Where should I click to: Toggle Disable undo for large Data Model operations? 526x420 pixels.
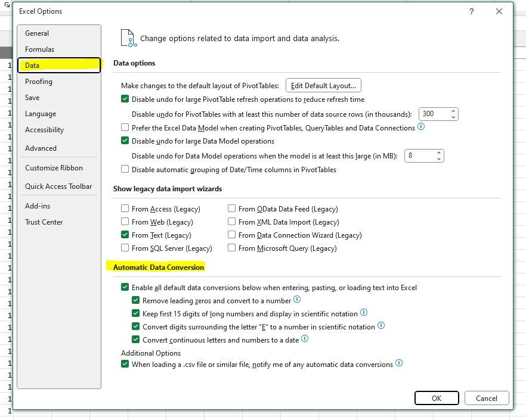click(125, 141)
